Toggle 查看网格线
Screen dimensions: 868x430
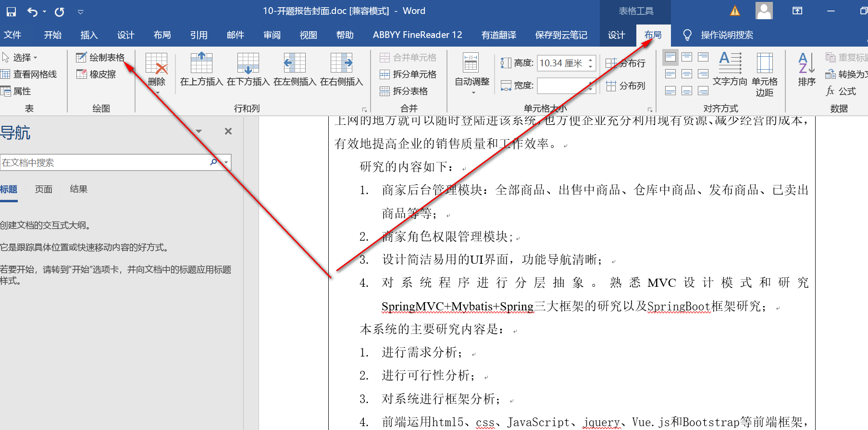pyautogui.click(x=29, y=74)
